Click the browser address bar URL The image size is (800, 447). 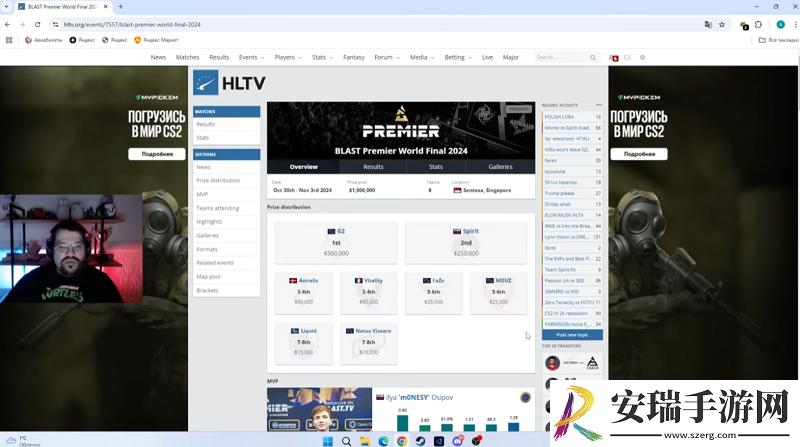point(132,24)
